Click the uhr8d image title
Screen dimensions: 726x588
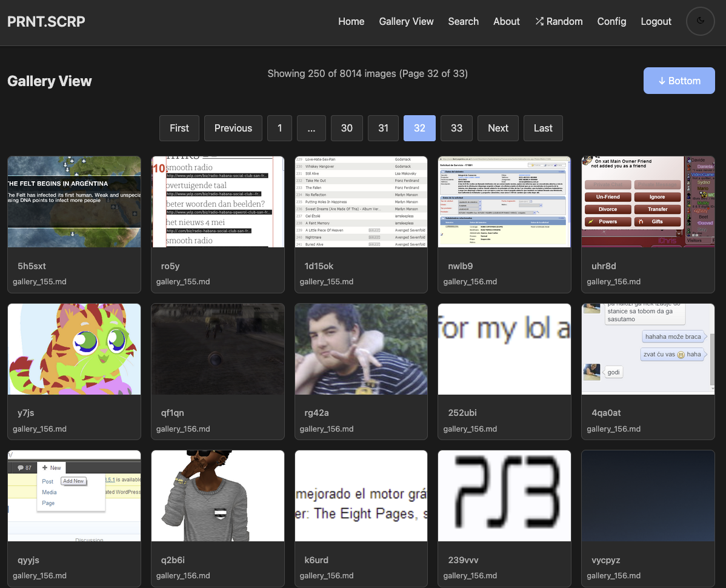coord(604,266)
